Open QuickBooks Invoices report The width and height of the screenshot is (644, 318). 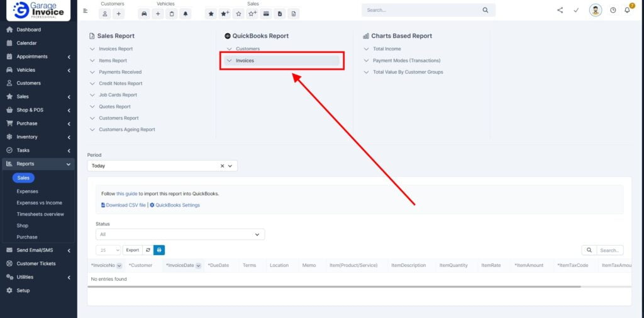[x=282, y=60]
